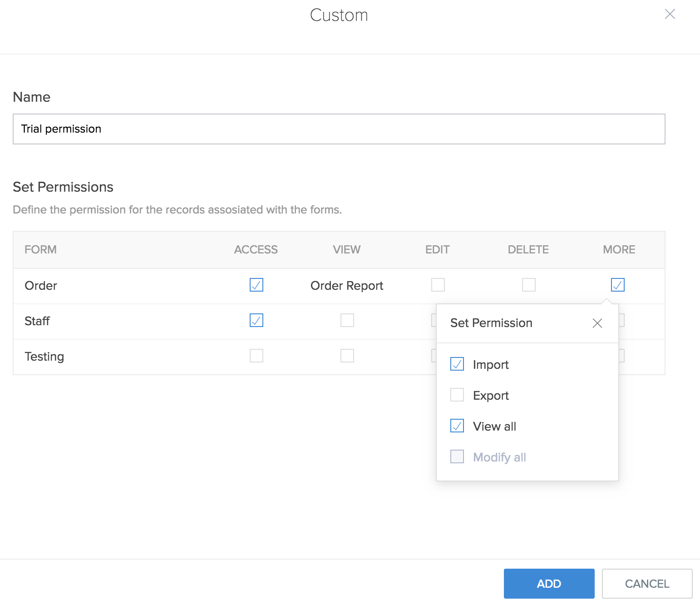Click the Name input field
Image resolution: width=700 pixels, height=605 pixels.
coord(339,129)
